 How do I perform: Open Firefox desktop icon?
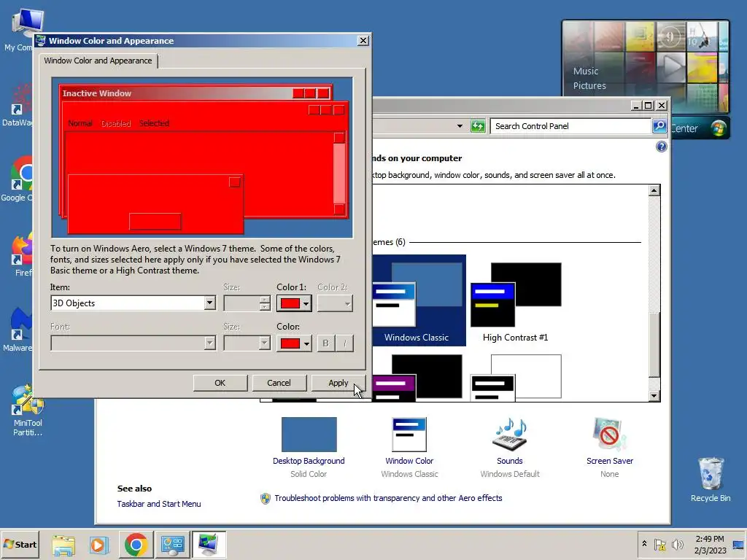[x=22, y=255]
